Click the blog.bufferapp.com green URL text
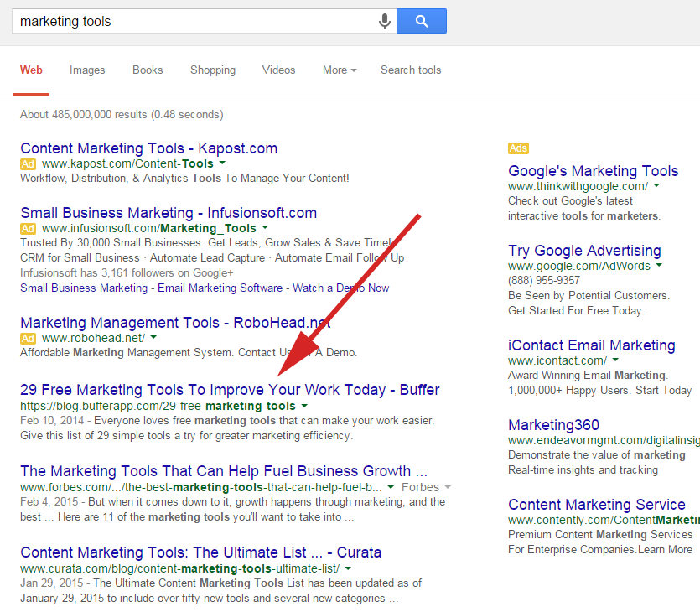700x612 pixels. click(x=158, y=406)
